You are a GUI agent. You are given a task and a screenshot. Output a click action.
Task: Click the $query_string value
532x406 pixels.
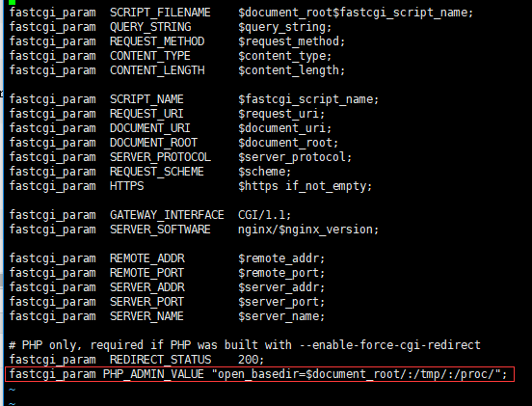(x=284, y=27)
